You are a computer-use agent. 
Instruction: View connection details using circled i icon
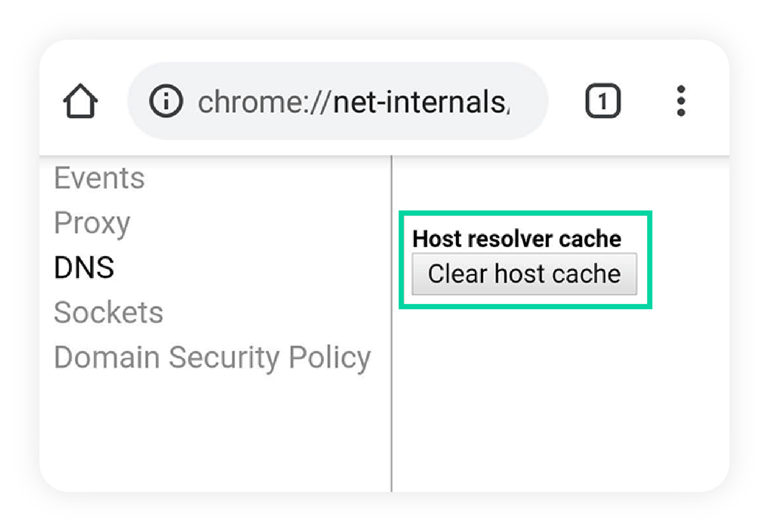166,101
